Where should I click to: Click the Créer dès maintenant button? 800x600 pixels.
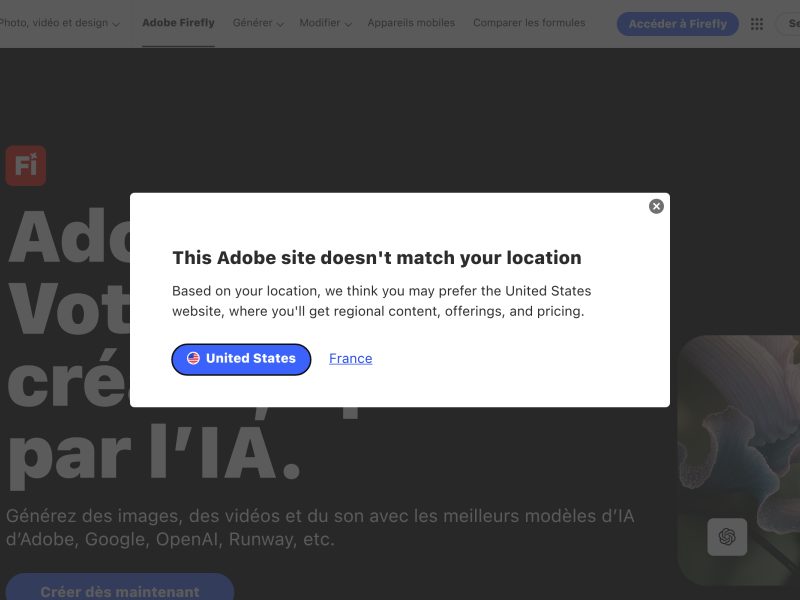pyautogui.click(x=119, y=590)
